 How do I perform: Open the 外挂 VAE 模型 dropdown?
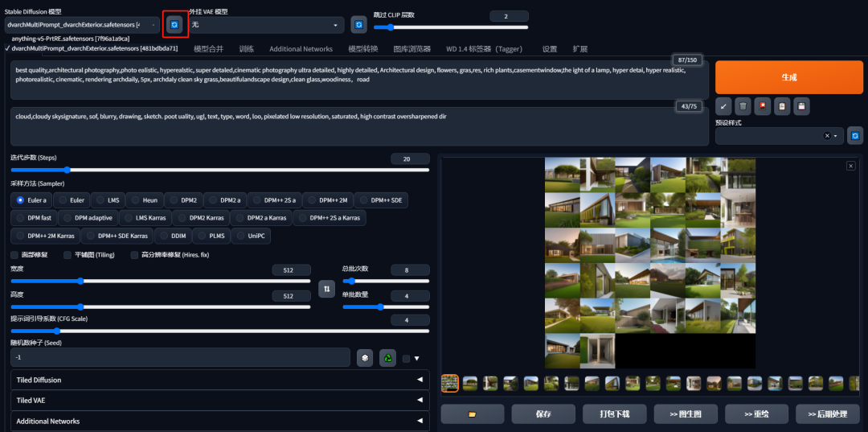click(266, 25)
